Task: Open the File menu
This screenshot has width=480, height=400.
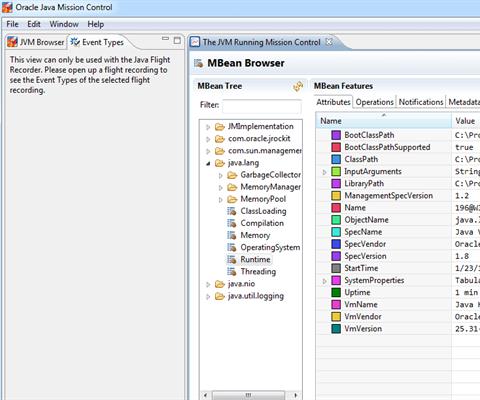Action: pyautogui.click(x=12, y=24)
